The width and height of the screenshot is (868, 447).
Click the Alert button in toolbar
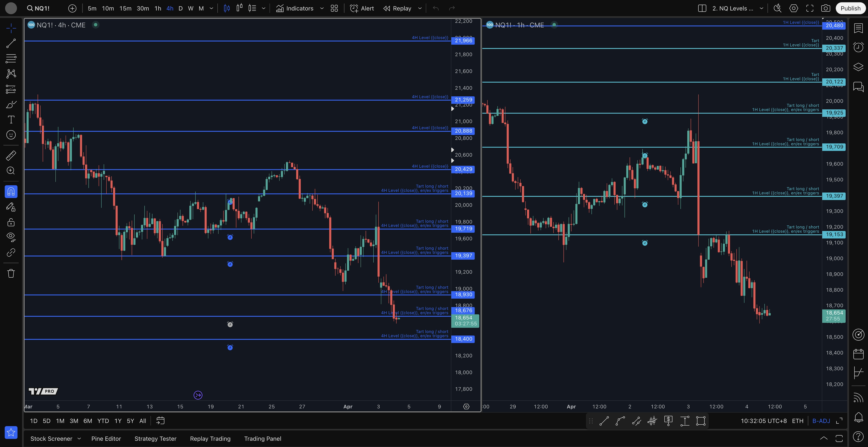coord(362,8)
